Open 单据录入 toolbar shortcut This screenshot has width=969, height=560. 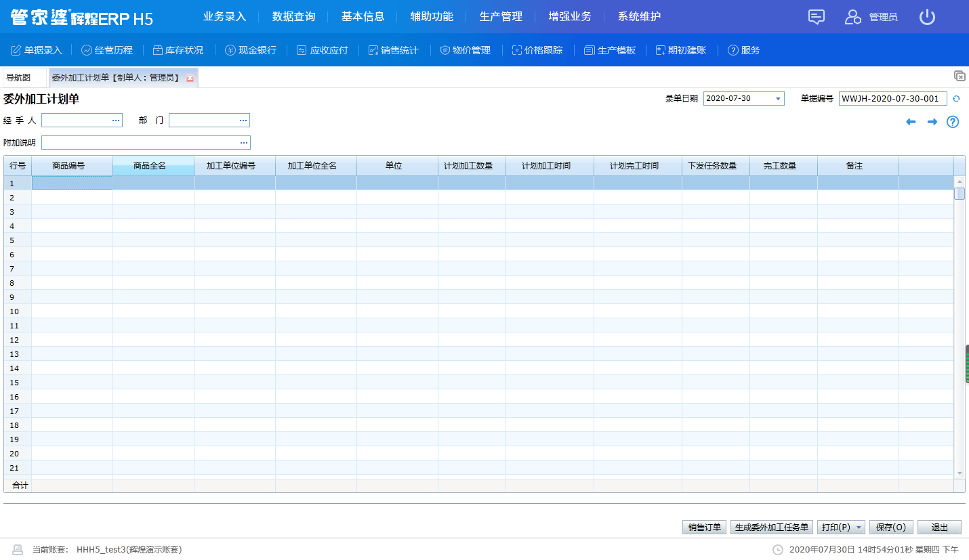37,50
